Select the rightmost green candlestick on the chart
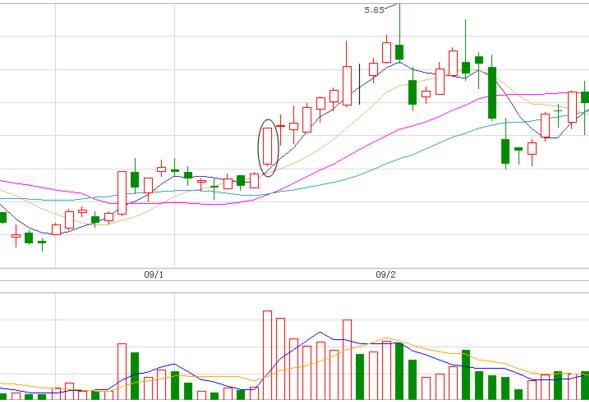Screen dimensions: 589x402 [585, 97]
